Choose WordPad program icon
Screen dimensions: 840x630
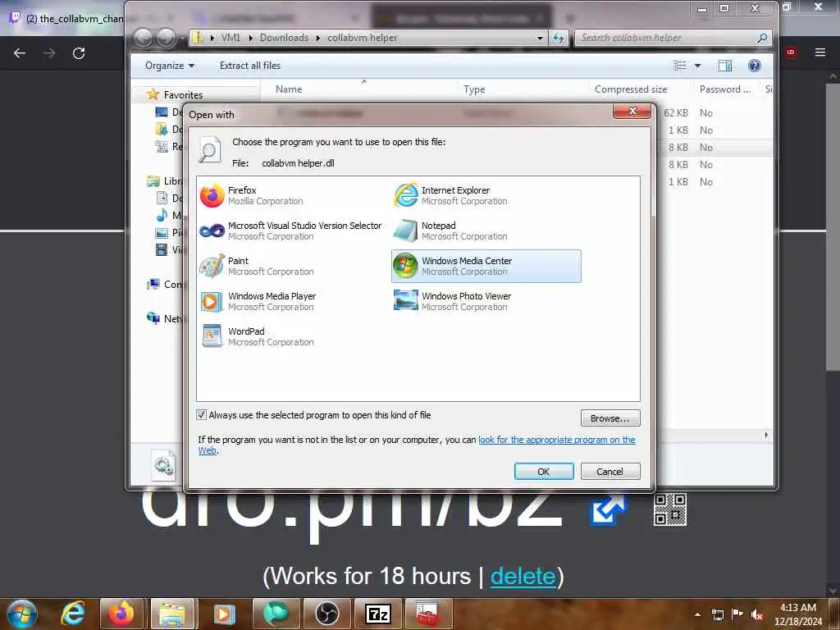(x=212, y=336)
